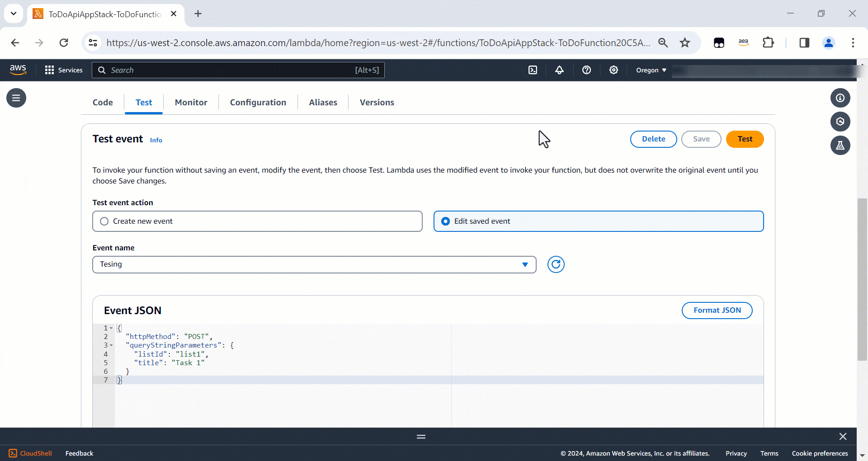The width and height of the screenshot is (868, 461).
Task: Open the Info side panel icon
Action: point(840,98)
